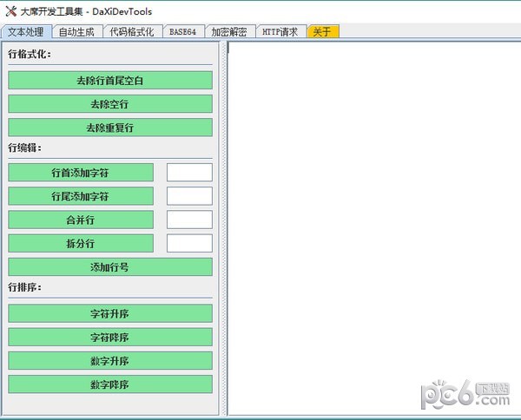
Task: Click the 数字降序 sort button
Action: 110,384
